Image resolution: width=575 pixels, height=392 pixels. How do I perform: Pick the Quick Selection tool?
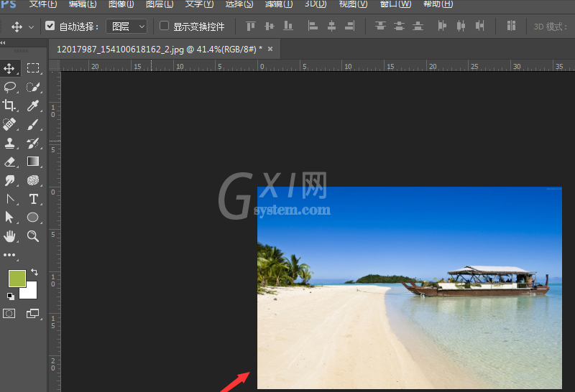[33, 87]
